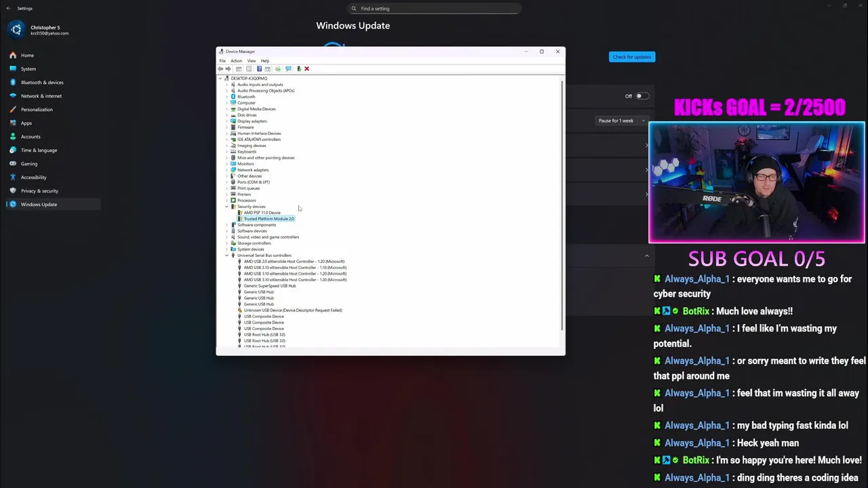Viewport: 868px width, 488px height.
Task: Collapse the Universal Serial Bus controllers chevron
Action: pos(226,256)
